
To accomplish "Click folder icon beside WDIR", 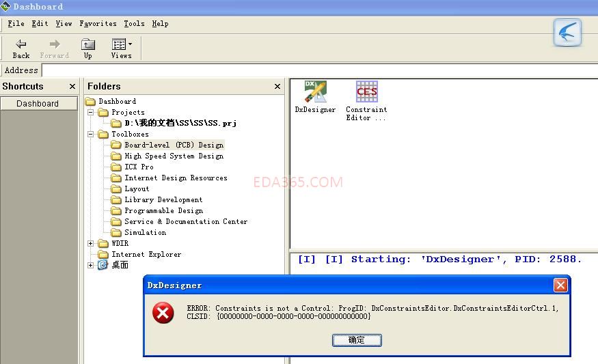I will (103, 244).
